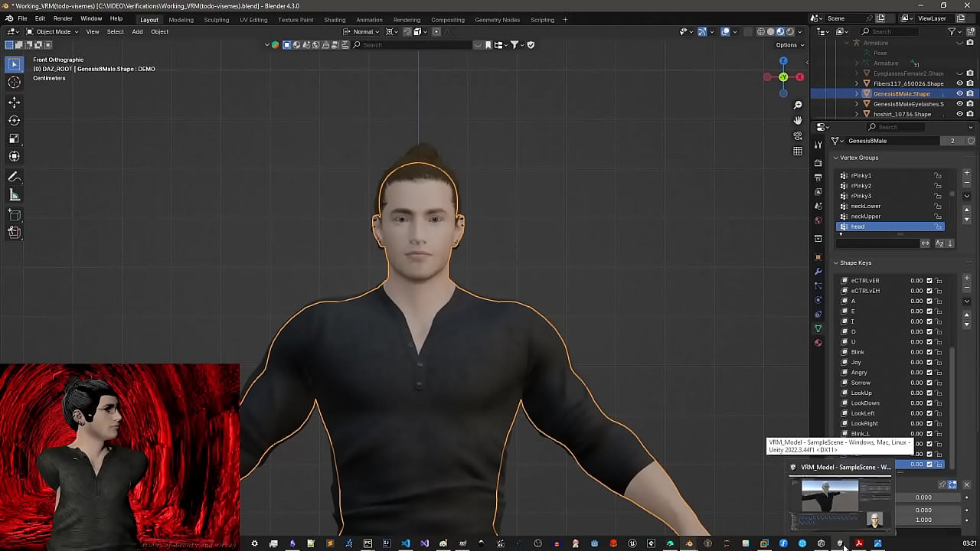Image resolution: width=980 pixels, height=551 pixels.
Task: Adjust the Angry shape key value slider
Action: 916,373
